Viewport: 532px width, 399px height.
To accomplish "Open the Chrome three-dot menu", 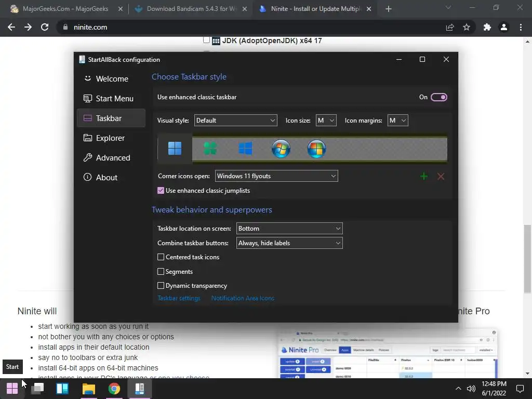I will click(521, 27).
